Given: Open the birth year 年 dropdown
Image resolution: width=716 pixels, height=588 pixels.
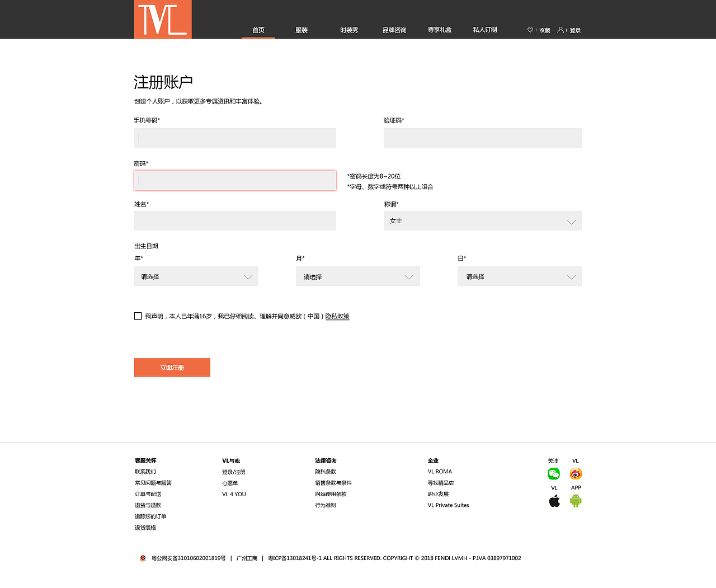Looking at the screenshot, I should (x=196, y=276).
